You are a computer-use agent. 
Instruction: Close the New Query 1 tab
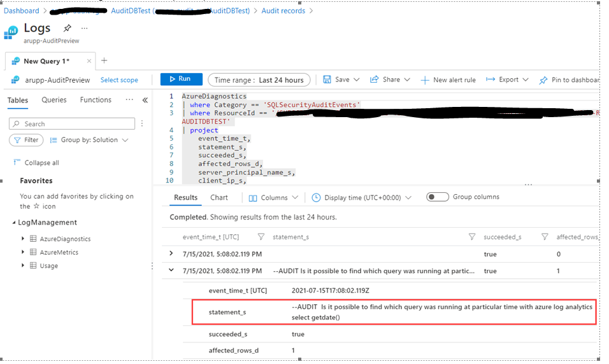coord(89,61)
